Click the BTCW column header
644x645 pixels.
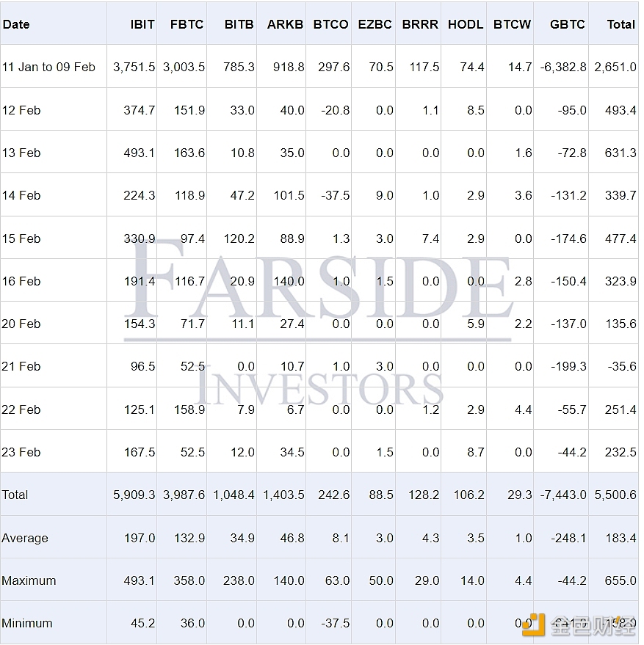[513, 24]
